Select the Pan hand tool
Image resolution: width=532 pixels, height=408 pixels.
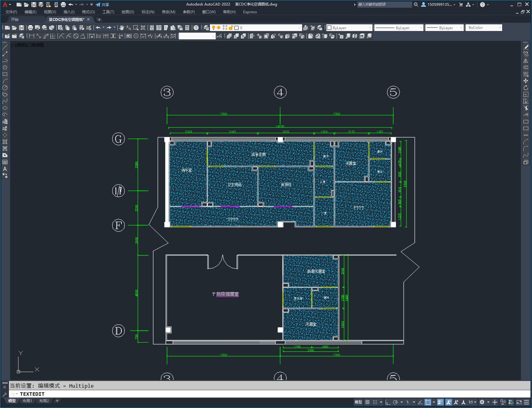tap(122, 28)
